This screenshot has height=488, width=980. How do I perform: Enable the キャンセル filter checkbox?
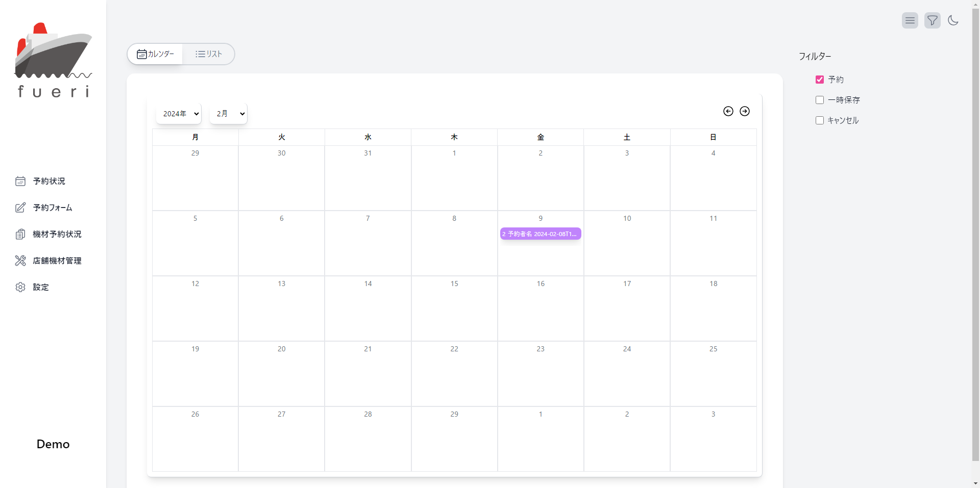click(x=820, y=120)
